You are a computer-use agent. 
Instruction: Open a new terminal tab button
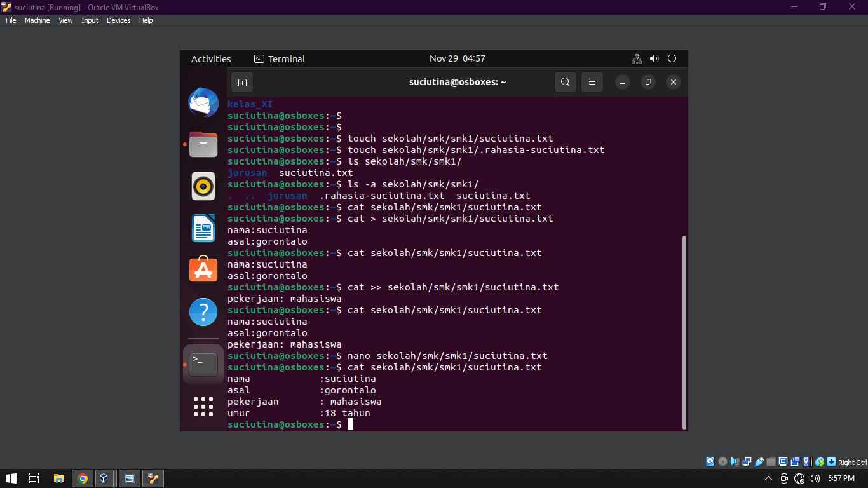tap(242, 82)
